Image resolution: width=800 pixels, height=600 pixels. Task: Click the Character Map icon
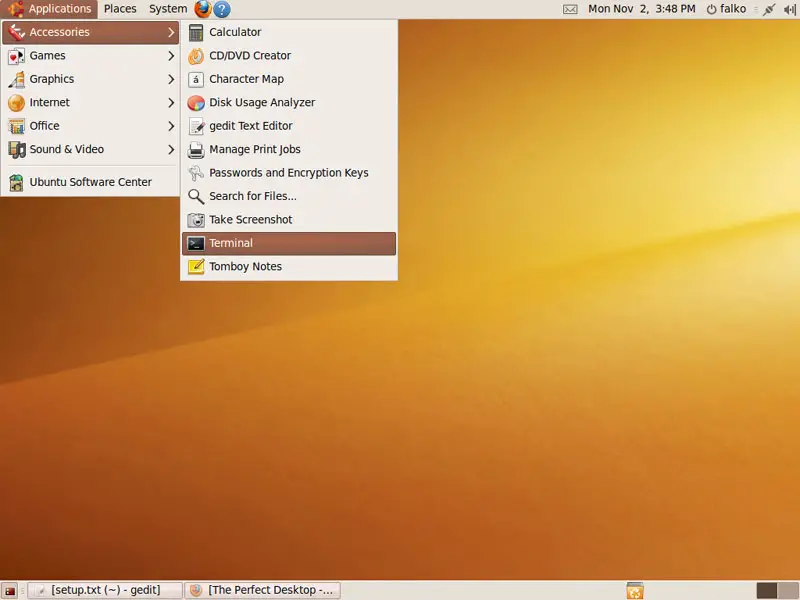click(x=196, y=79)
